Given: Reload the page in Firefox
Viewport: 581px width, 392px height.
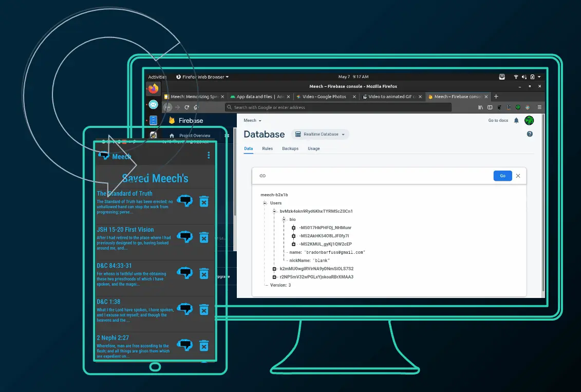Looking at the screenshot, I should point(187,107).
